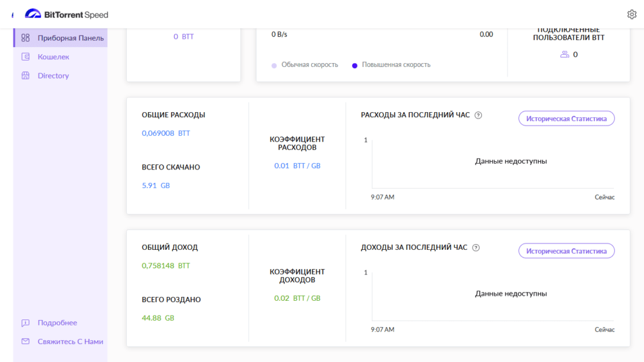Click the Повышенная скорость legend dot
This screenshot has width=644, height=362.
(x=355, y=65)
